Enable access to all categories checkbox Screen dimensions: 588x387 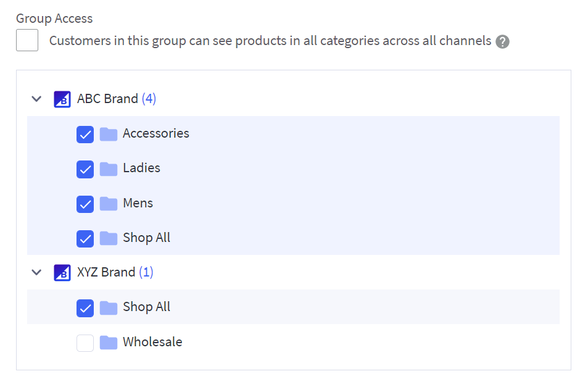click(x=27, y=41)
